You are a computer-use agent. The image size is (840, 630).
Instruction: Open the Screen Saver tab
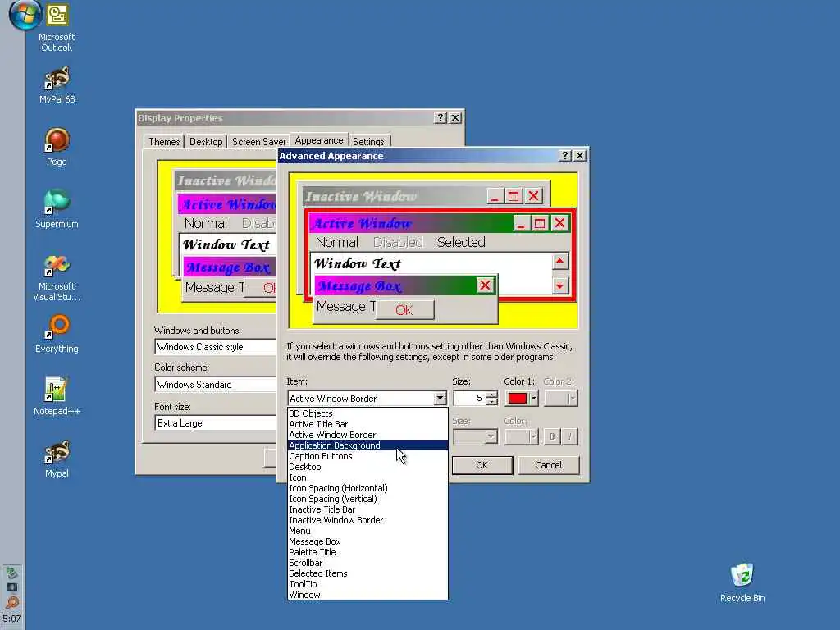[x=258, y=142]
